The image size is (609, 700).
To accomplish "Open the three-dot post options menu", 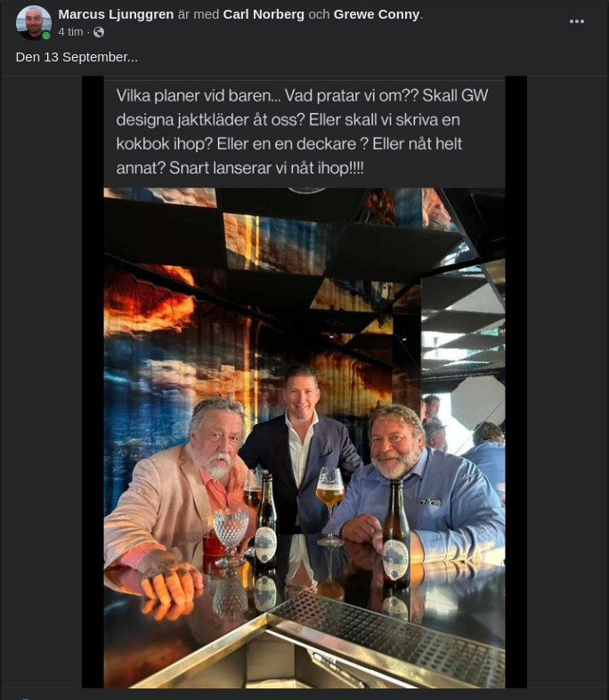I will (576, 21).
